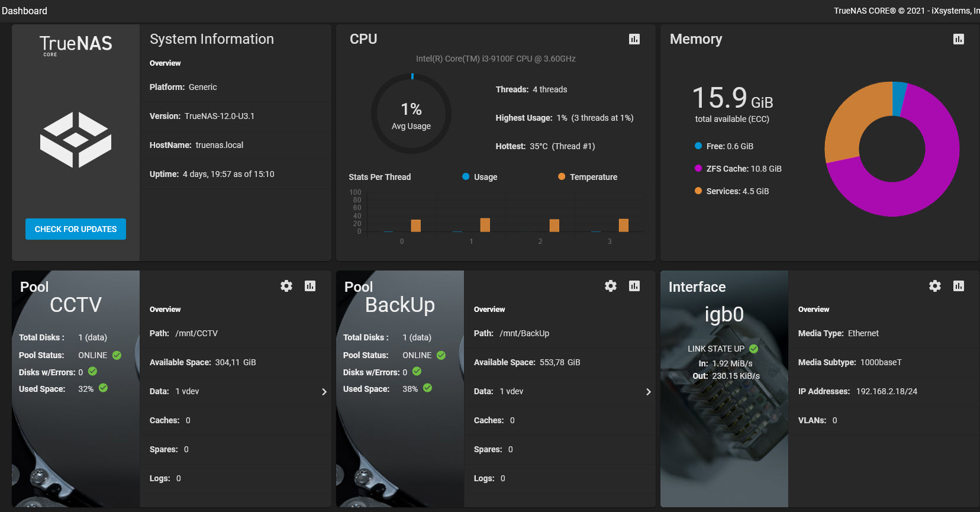The width and height of the screenshot is (980, 512).
Task: Open igb0 interface reports chart icon
Action: tap(959, 286)
